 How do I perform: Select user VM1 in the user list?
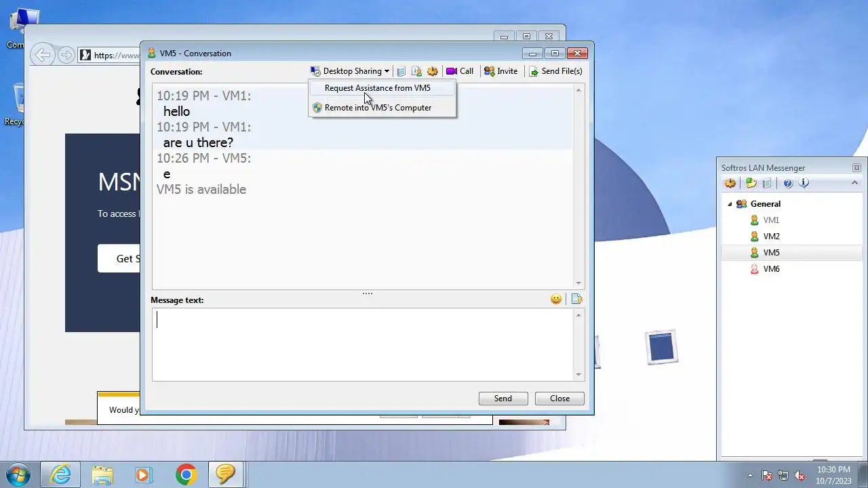pos(771,220)
